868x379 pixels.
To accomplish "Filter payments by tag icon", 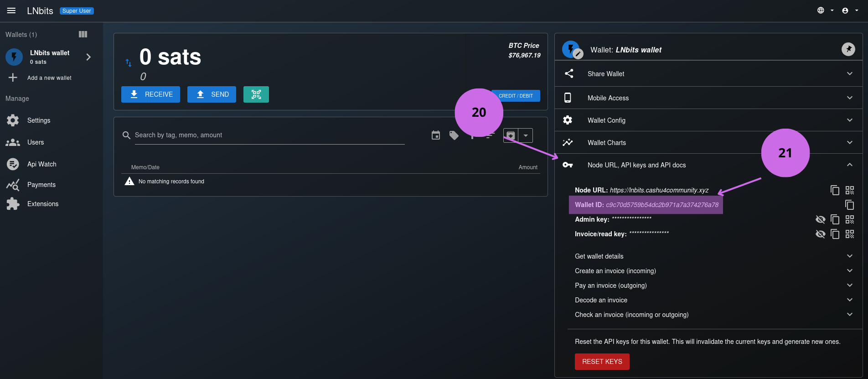I will (454, 135).
